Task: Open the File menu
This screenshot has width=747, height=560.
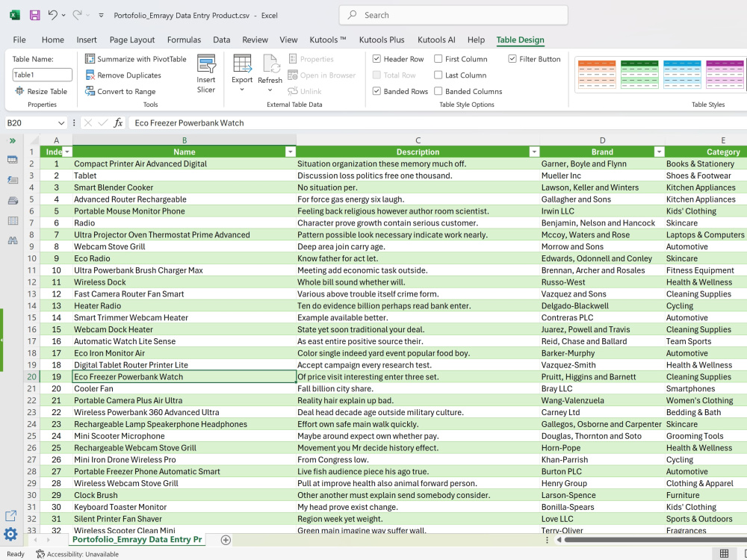Action: tap(19, 40)
